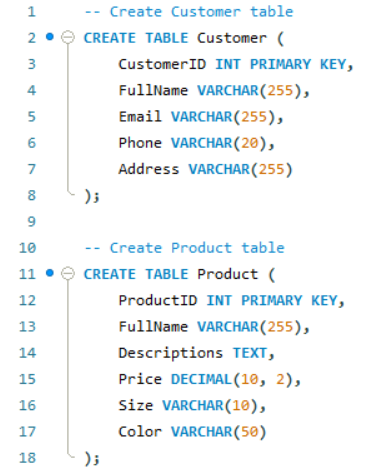Click the 'PRIMARY' keyword on line 3
Viewport: 376px width, 470px height.
[x=281, y=64]
